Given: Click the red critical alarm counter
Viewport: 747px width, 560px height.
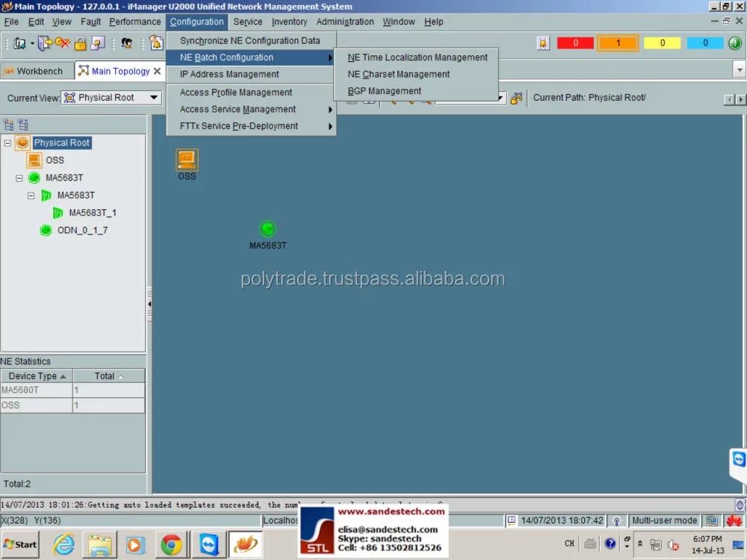Looking at the screenshot, I should tap(575, 43).
